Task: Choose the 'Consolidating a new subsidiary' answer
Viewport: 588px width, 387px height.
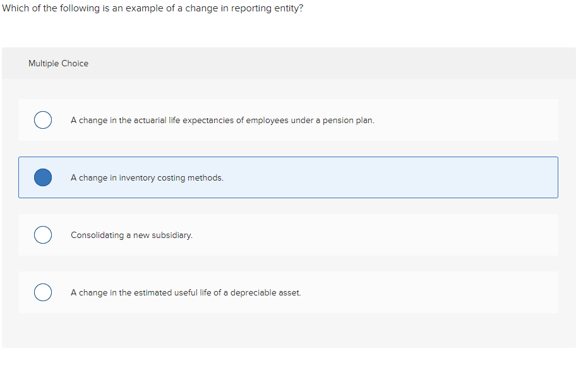Action: coord(131,234)
